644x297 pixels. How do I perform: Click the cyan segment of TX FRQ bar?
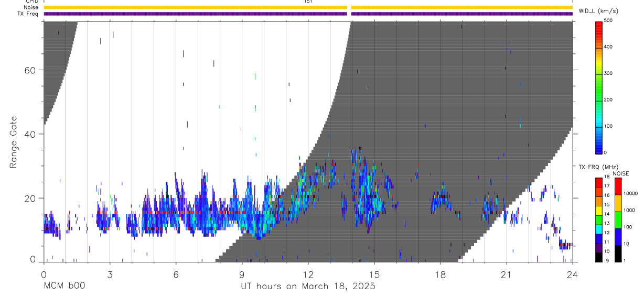[x=598, y=229]
